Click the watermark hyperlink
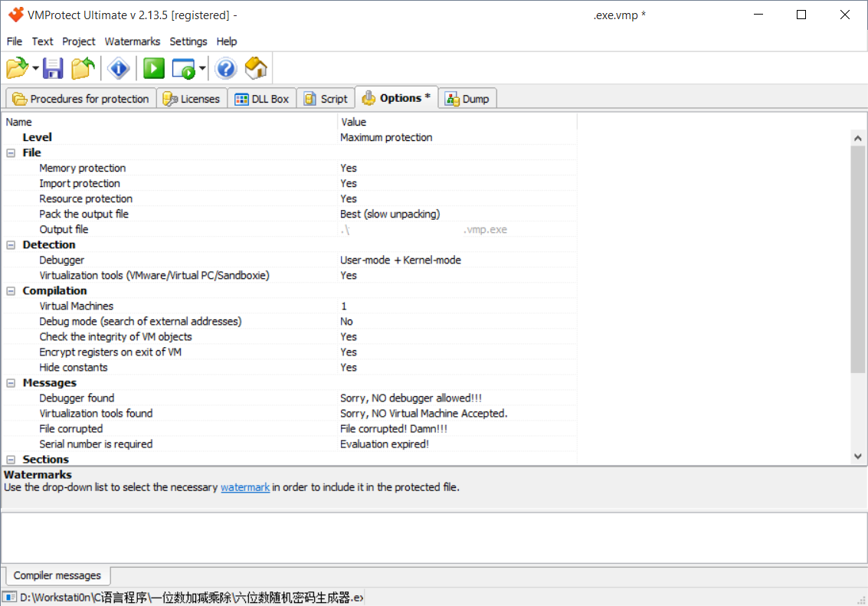868x606 pixels. coord(244,486)
